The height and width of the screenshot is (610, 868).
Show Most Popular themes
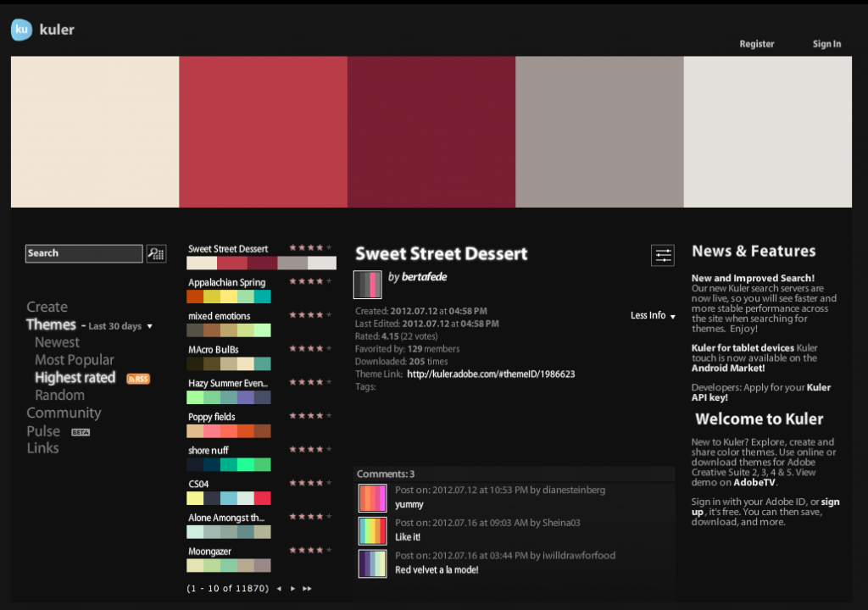coord(75,360)
